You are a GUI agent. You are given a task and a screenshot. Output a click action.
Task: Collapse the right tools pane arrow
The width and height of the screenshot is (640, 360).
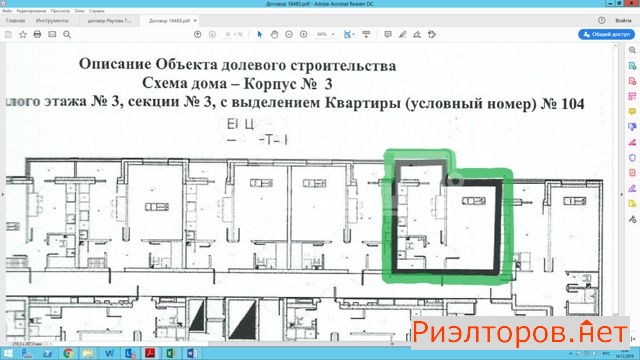tap(622, 194)
